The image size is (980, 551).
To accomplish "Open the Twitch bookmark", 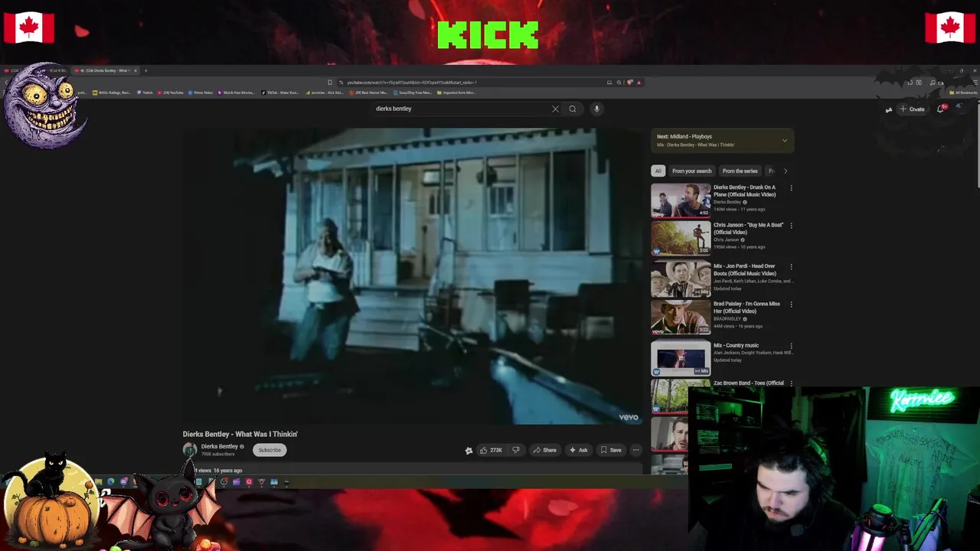I will click(145, 93).
